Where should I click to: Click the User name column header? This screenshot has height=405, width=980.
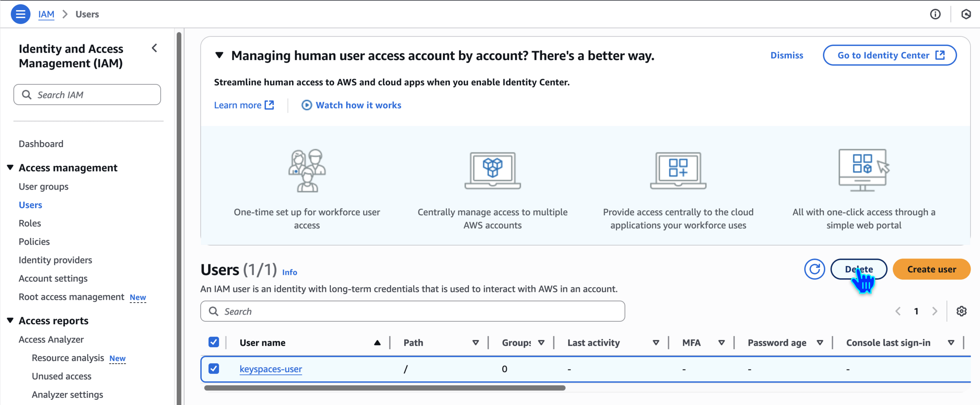point(263,343)
